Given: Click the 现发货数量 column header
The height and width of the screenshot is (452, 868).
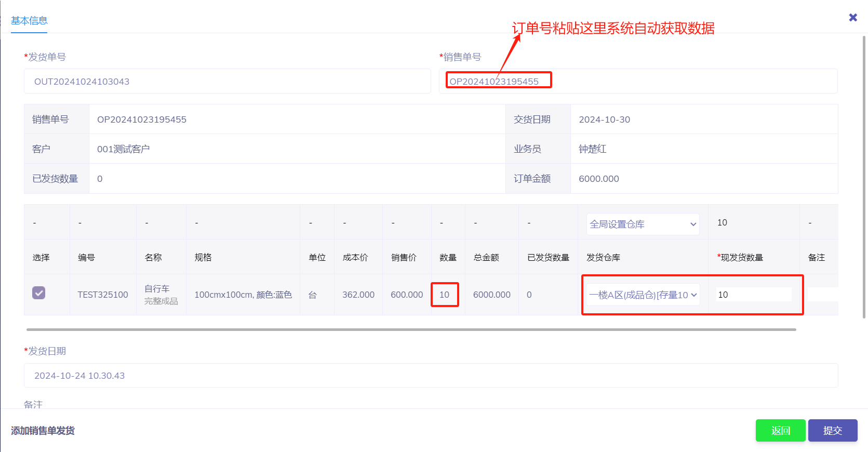Looking at the screenshot, I should click(x=741, y=257).
